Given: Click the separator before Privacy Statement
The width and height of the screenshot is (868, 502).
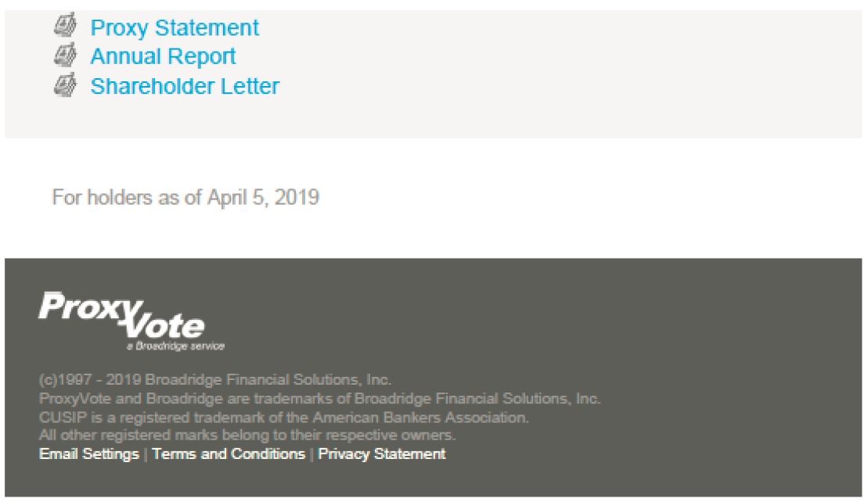Looking at the screenshot, I should (312, 454).
